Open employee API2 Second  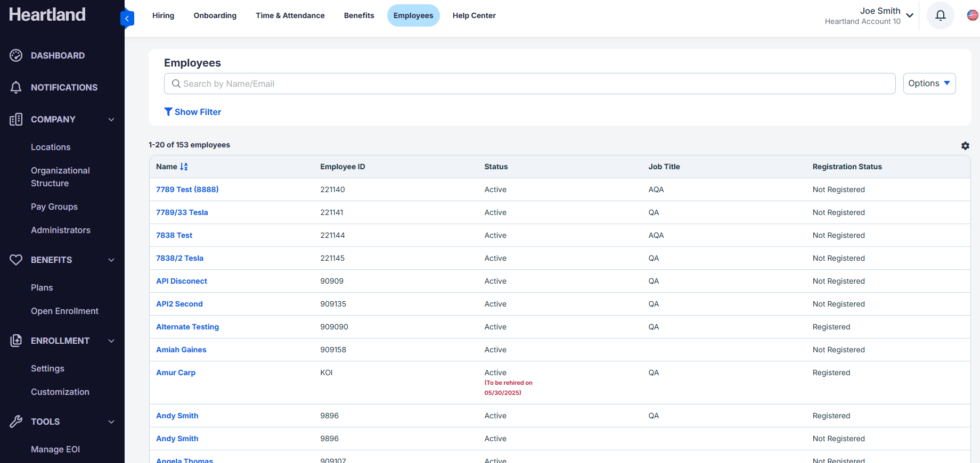179,304
